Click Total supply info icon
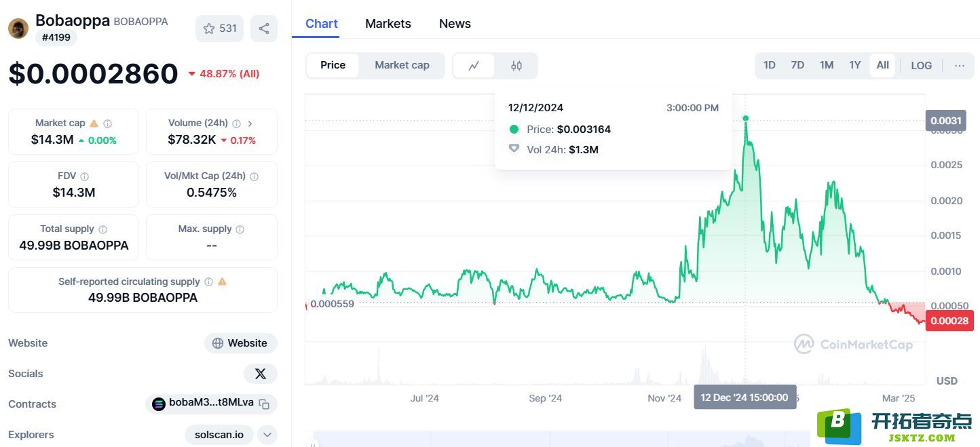980x447 pixels. pos(102,229)
